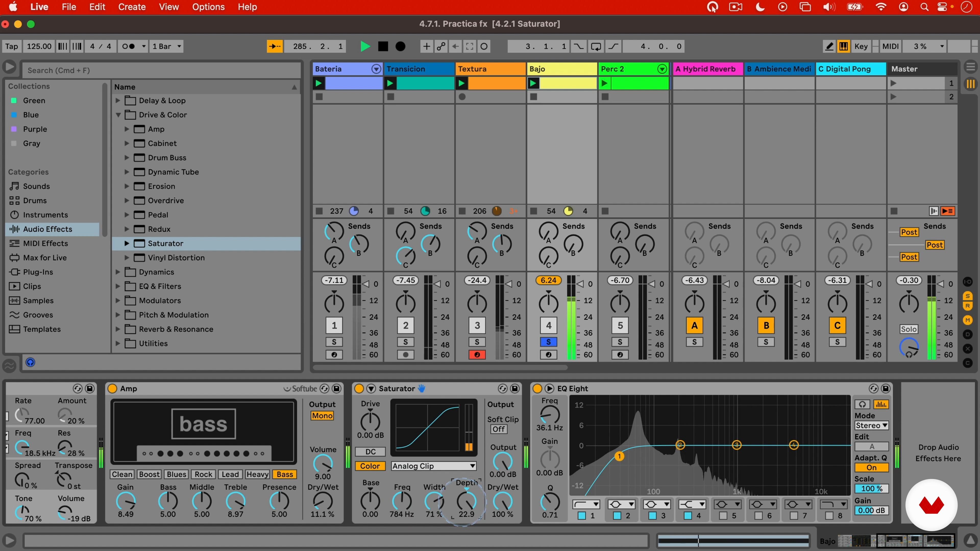Click the Session Record circle button

(484, 46)
